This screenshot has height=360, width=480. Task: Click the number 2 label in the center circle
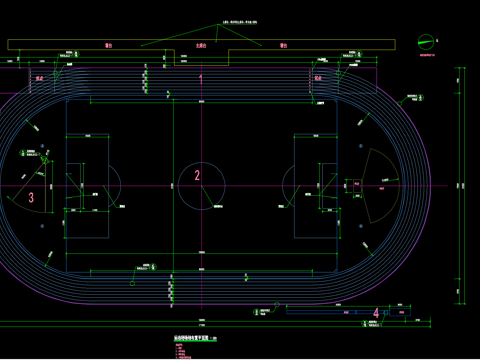(x=197, y=175)
